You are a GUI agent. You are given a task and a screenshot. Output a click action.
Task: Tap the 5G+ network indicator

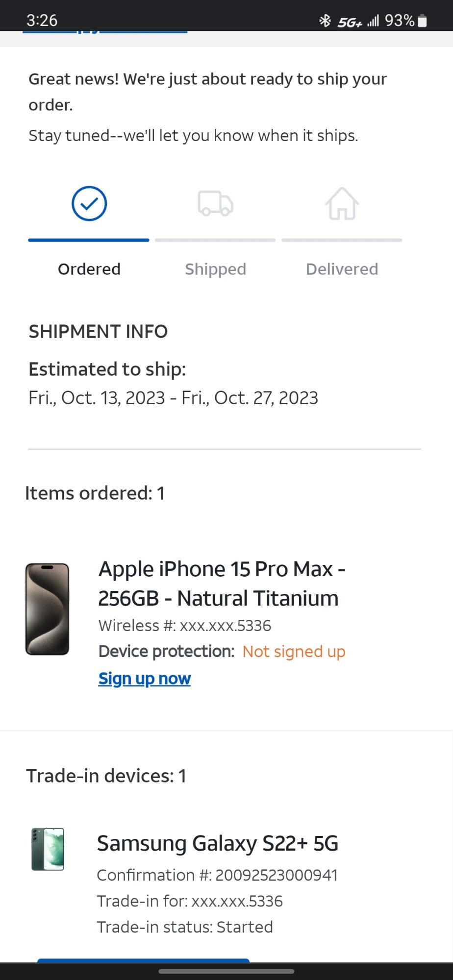[350, 22]
